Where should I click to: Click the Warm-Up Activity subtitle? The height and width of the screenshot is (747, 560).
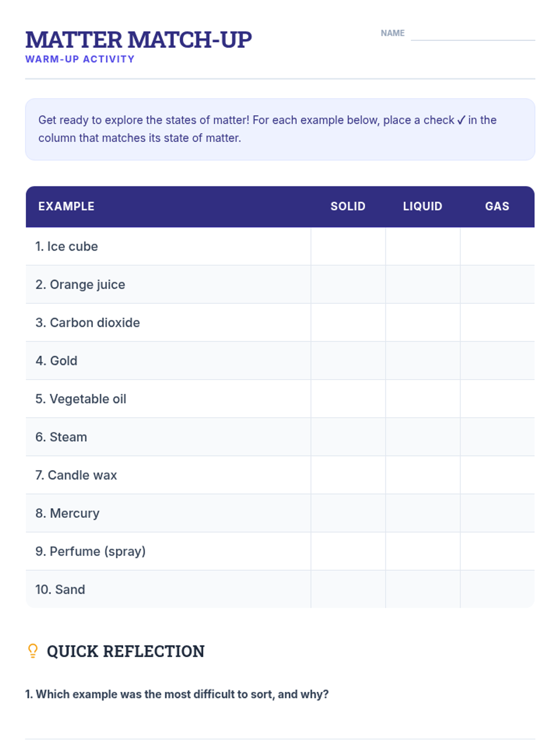coord(80,59)
